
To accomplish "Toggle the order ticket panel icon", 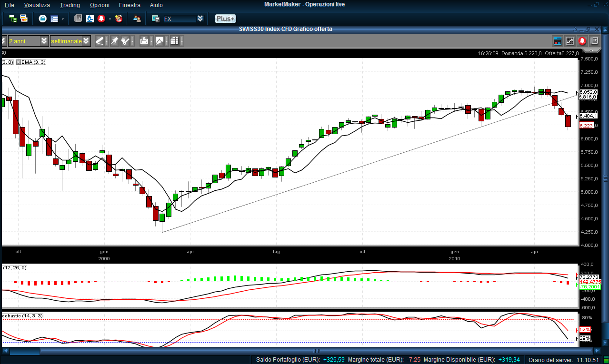I will point(557,41).
